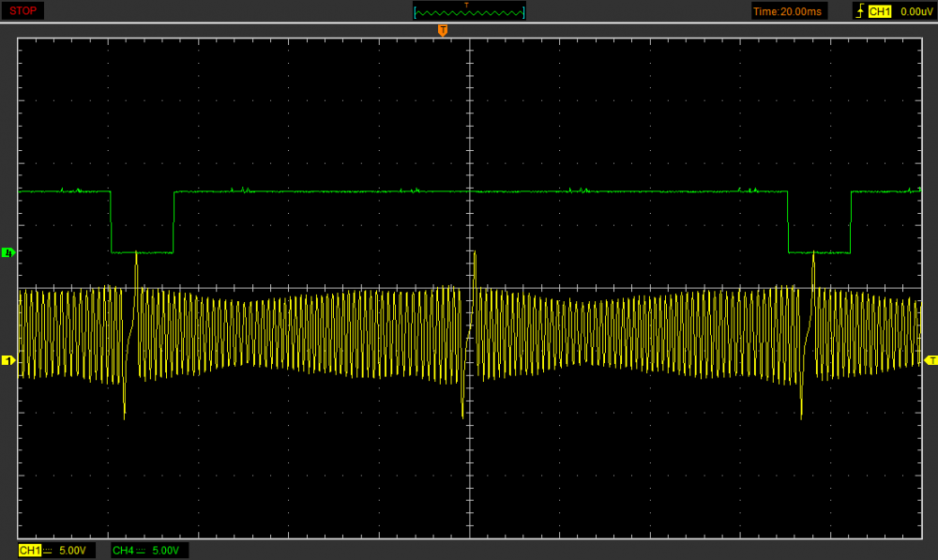Click the waveform overview thumbnail at top
The width and height of the screenshot is (938, 560).
tap(469, 11)
